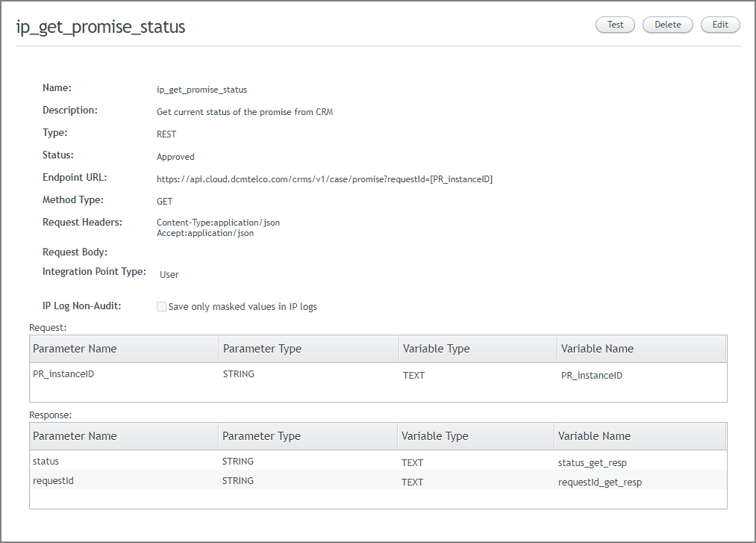
Task: Click TEXT type in status row
Action: pos(412,463)
